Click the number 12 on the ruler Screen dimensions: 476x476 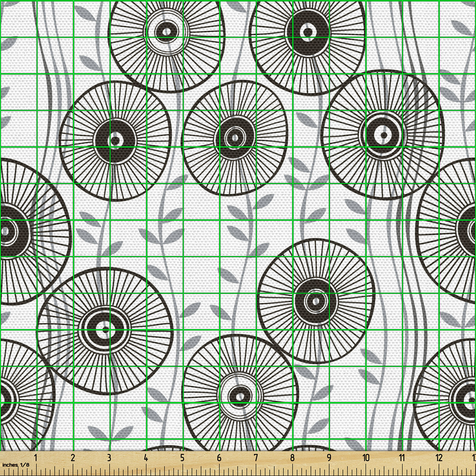click(x=439, y=458)
